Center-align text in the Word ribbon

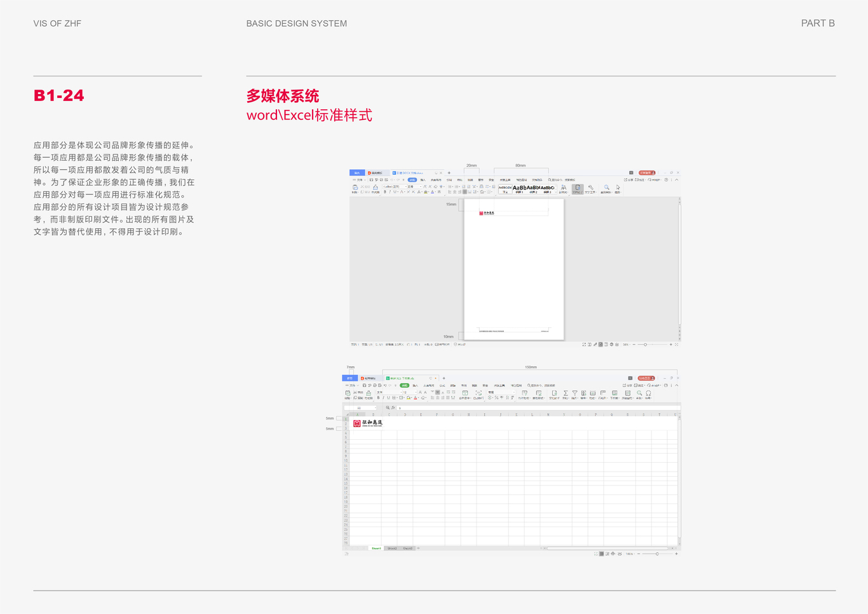tap(455, 192)
